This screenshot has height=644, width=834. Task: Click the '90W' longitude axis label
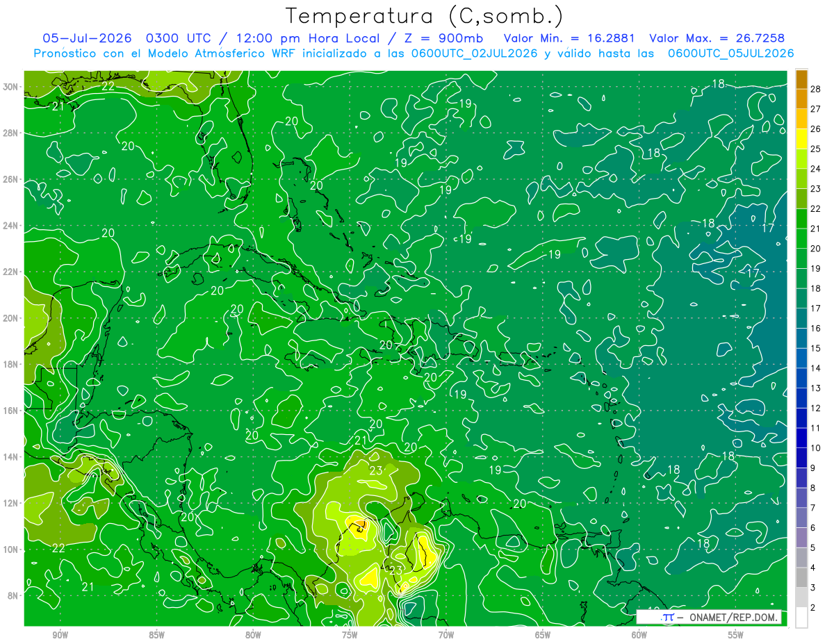click(60, 635)
